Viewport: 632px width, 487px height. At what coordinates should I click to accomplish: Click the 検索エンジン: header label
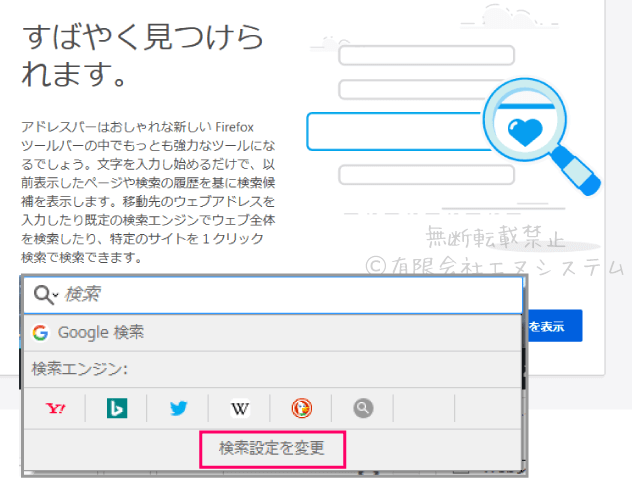click(80, 369)
